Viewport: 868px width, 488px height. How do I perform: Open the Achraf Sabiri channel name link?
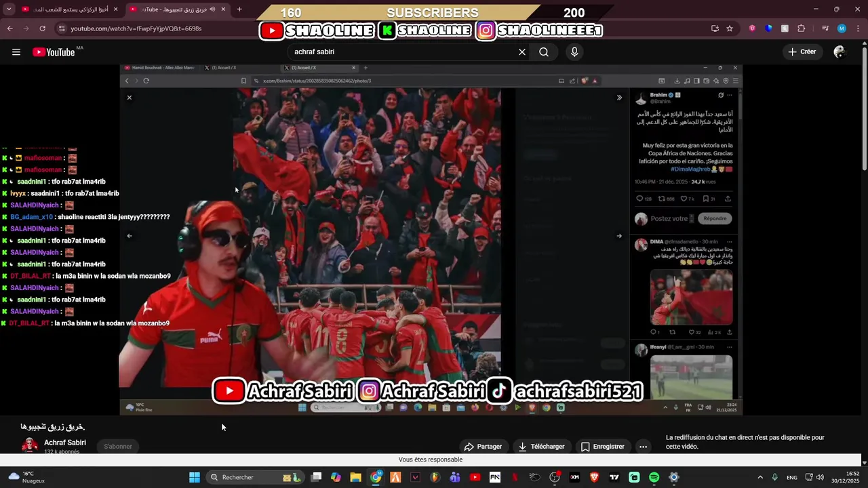65,443
